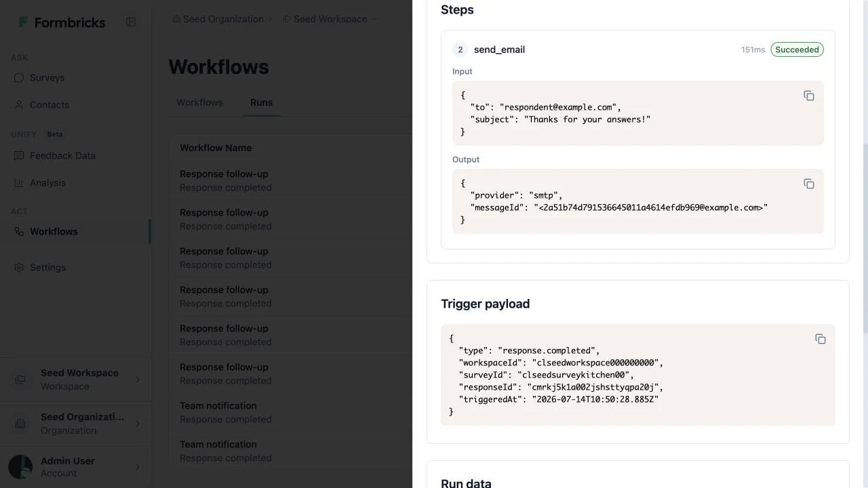Copy the send_email input JSON

pos(808,96)
